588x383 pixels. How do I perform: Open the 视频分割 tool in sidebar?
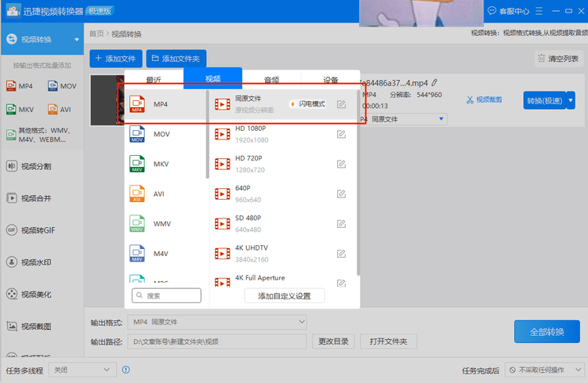pos(35,166)
